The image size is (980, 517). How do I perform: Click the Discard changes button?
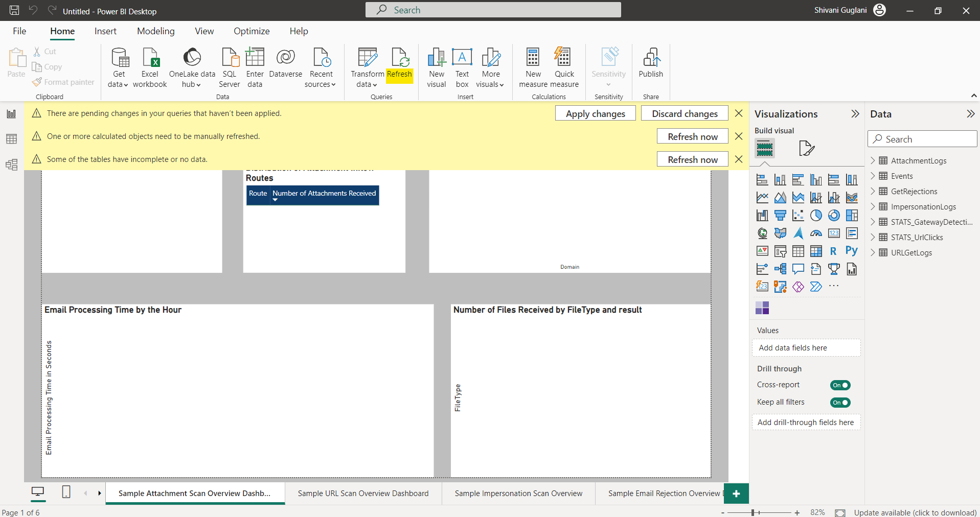[685, 113]
